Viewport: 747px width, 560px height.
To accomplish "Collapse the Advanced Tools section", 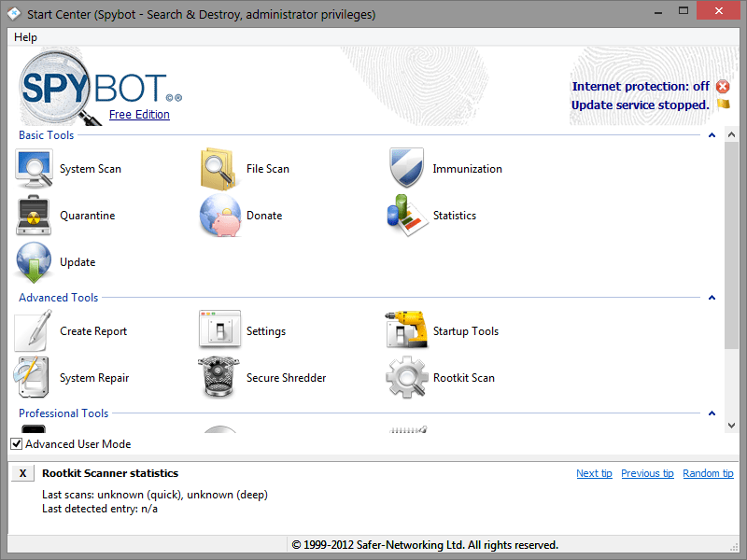I will [712, 298].
